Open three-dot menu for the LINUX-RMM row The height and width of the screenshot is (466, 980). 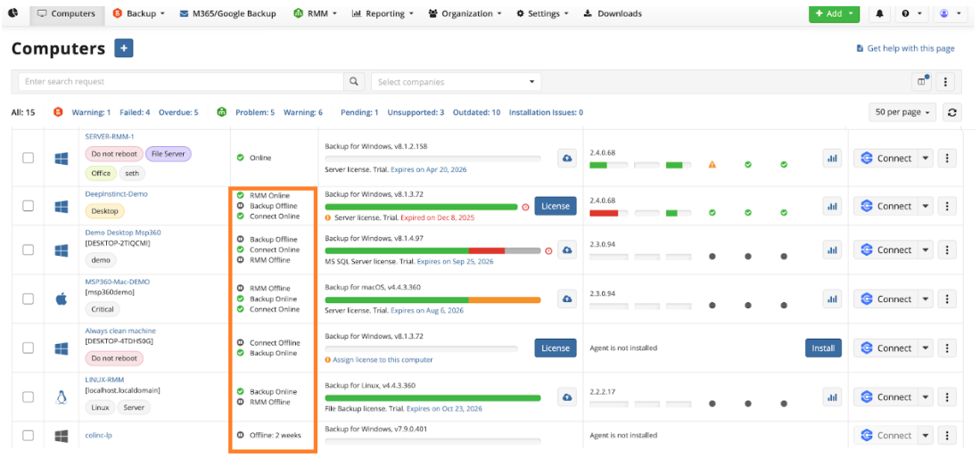pos(947,397)
